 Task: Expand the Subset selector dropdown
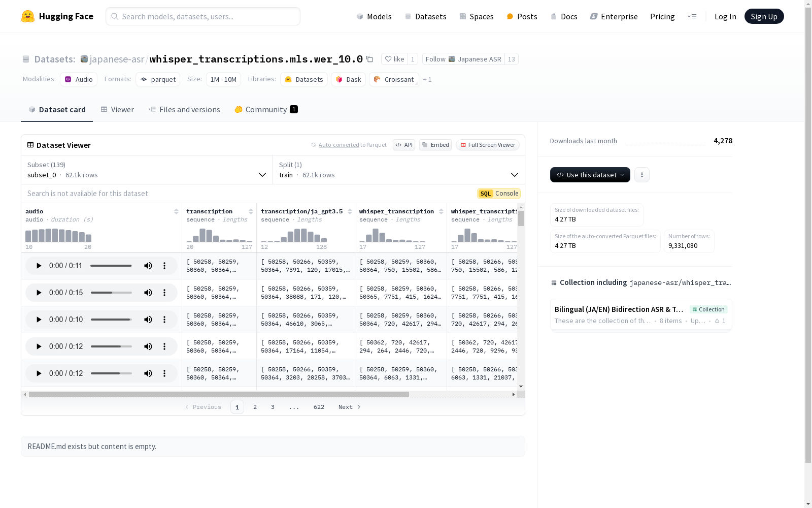coord(147,170)
